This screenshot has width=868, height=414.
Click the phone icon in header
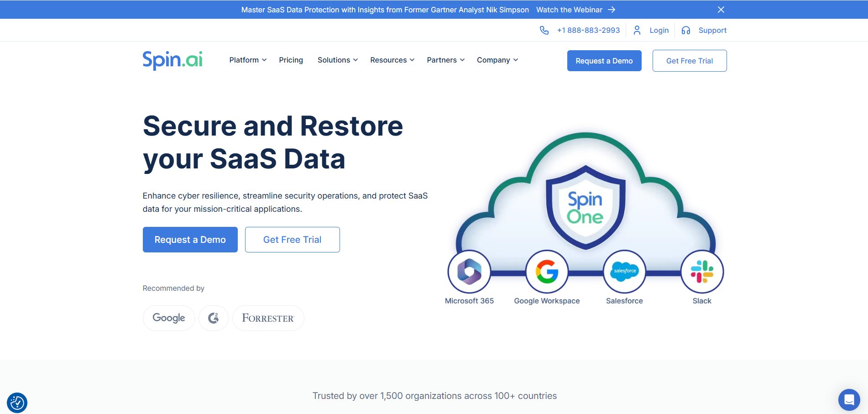(x=544, y=30)
